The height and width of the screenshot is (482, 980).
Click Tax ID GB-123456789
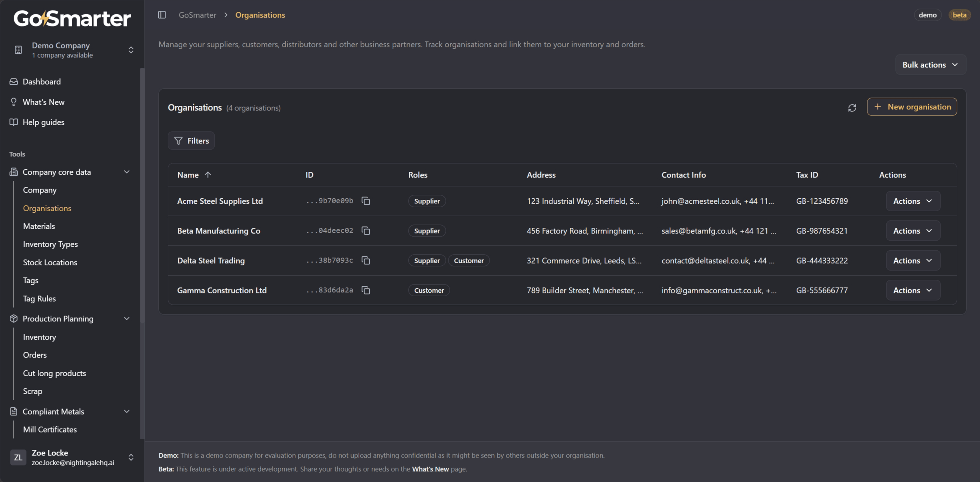[822, 201]
